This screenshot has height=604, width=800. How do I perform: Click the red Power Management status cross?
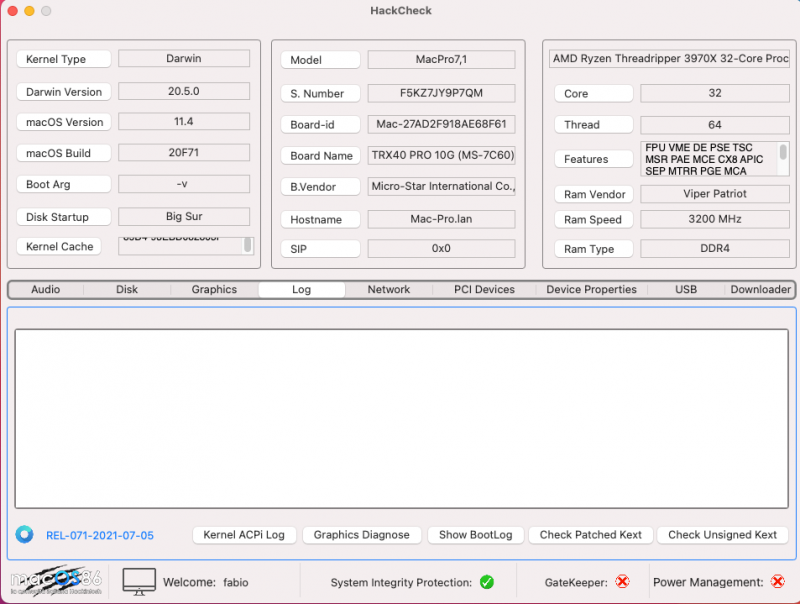(x=778, y=581)
